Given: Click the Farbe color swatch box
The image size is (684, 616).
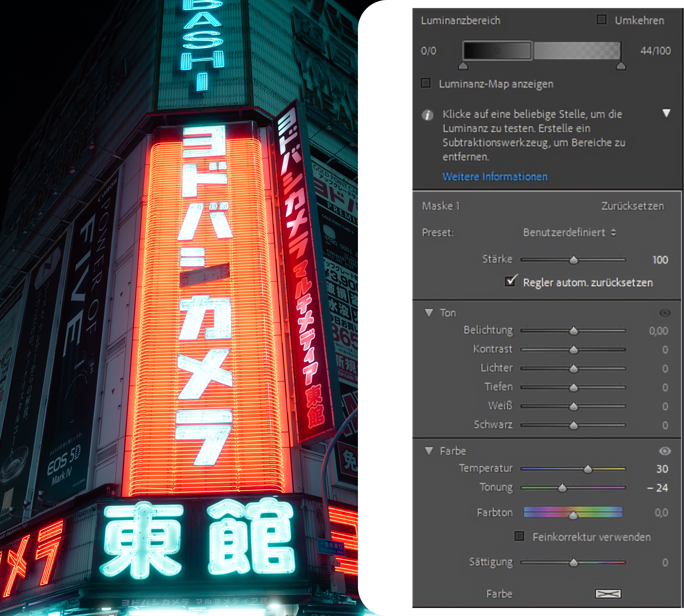Looking at the screenshot, I should [x=608, y=593].
